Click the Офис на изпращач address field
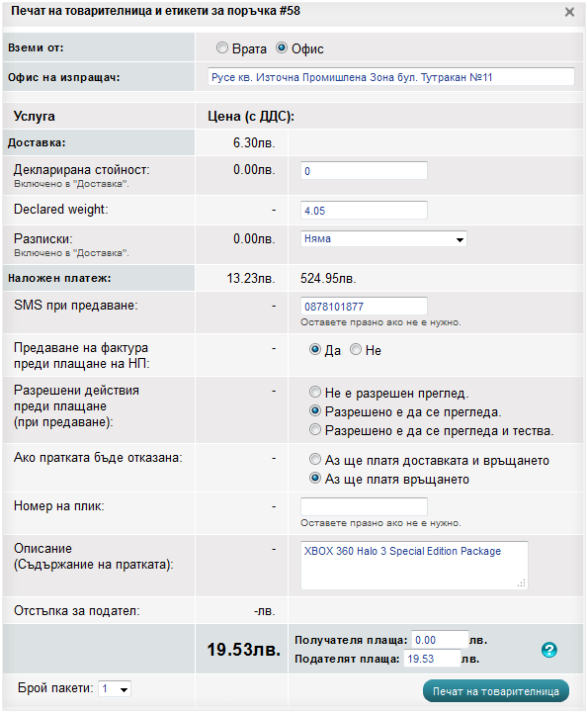Screen dimensions: 588x715 click(390, 77)
